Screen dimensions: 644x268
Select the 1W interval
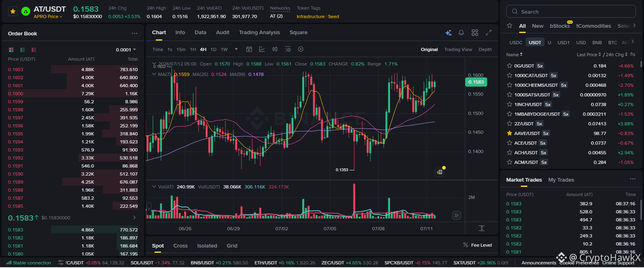coord(224,49)
